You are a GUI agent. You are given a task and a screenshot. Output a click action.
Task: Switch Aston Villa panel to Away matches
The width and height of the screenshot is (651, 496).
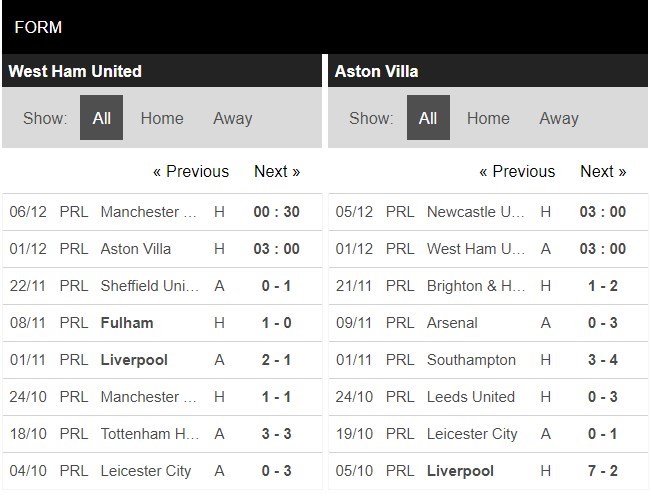click(x=558, y=118)
